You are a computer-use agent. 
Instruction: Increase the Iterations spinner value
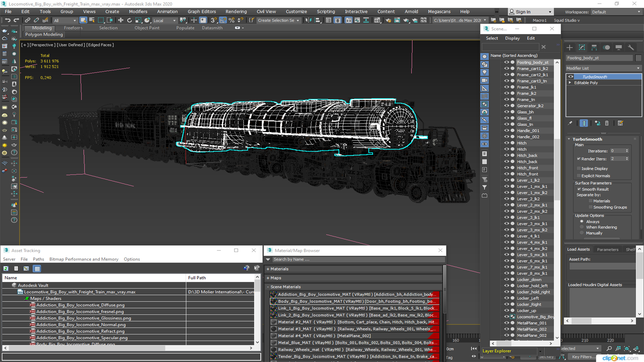pyautogui.click(x=627, y=150)
